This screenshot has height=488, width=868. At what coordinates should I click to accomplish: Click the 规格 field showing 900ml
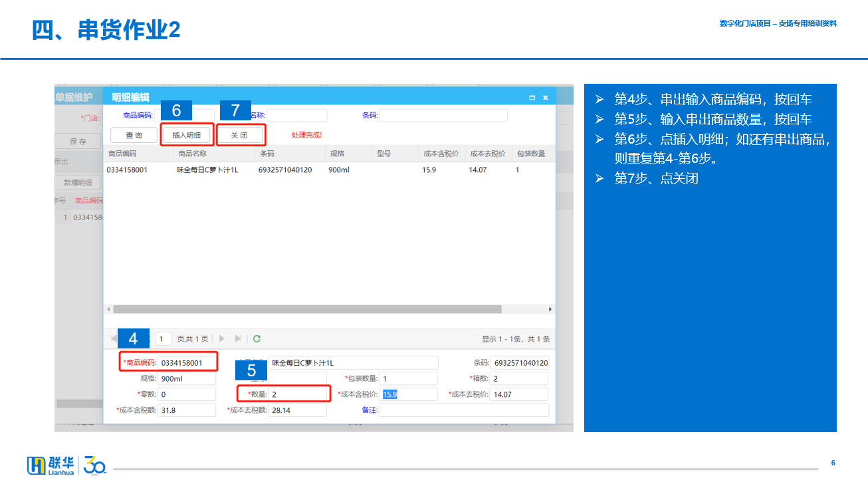[187, 378]
